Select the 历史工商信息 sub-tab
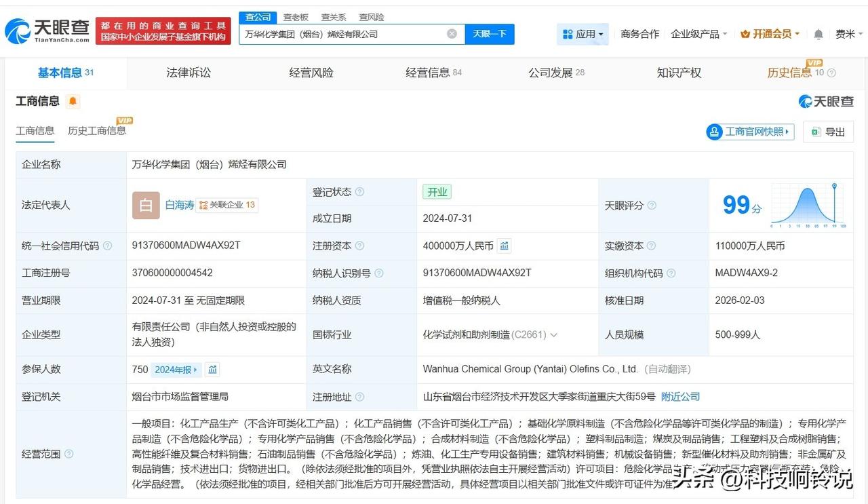This screenshot has height=504, width=868. (97, 131)
